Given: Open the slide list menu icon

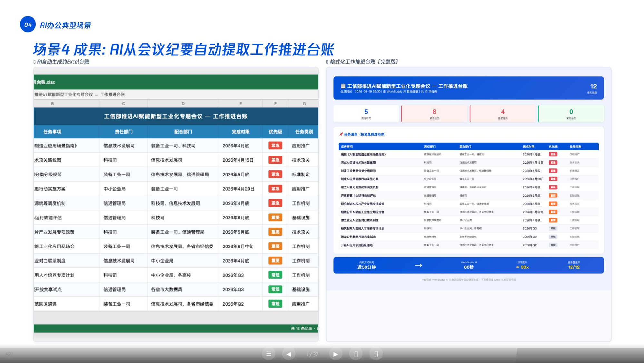Looking at the screenshot, I should [268, 354].
